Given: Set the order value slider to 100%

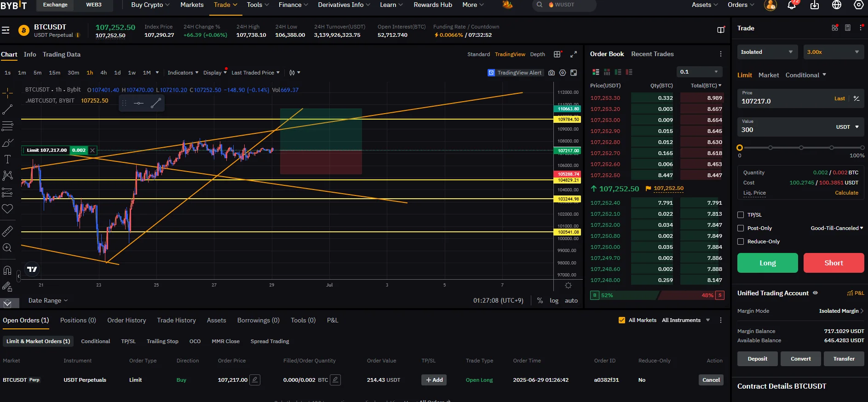Looking at the screenshot, I should point(862,148).
